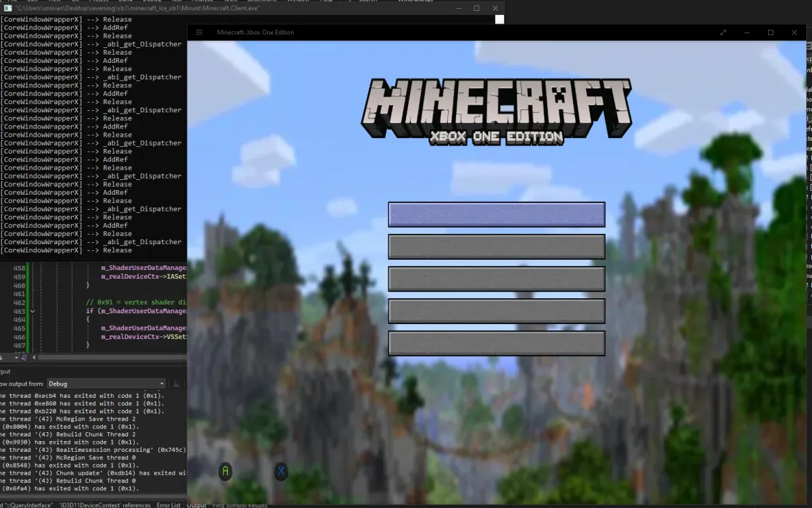
Task: Click 'm_realDeviceCtx->IASet' on line 459
Action: 143,277
